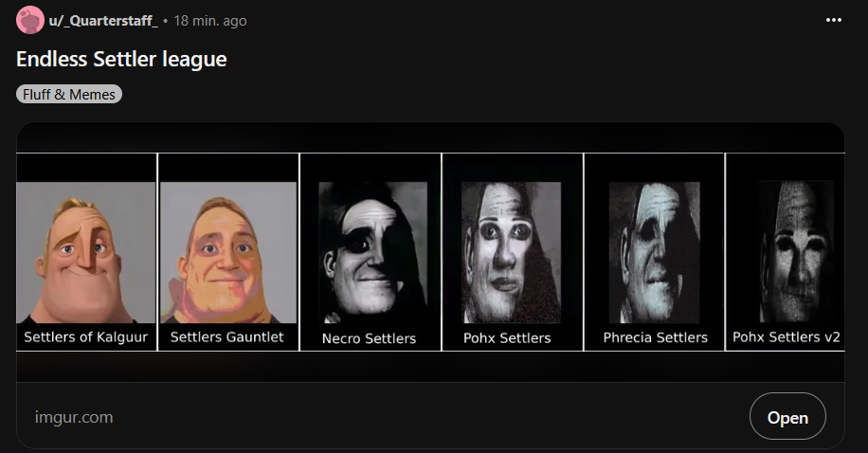
Task: Filter by Fluff & Memes flair
Action: (68, 94)
